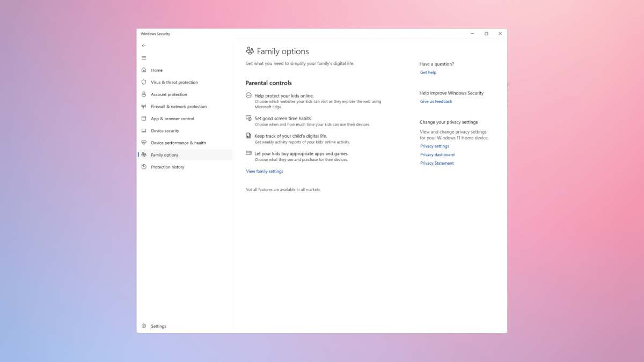The height and width of the screenshot is (362, 644).
Task: Click 'Keep track of your child's digital life.'
Action: click(290, 136)
